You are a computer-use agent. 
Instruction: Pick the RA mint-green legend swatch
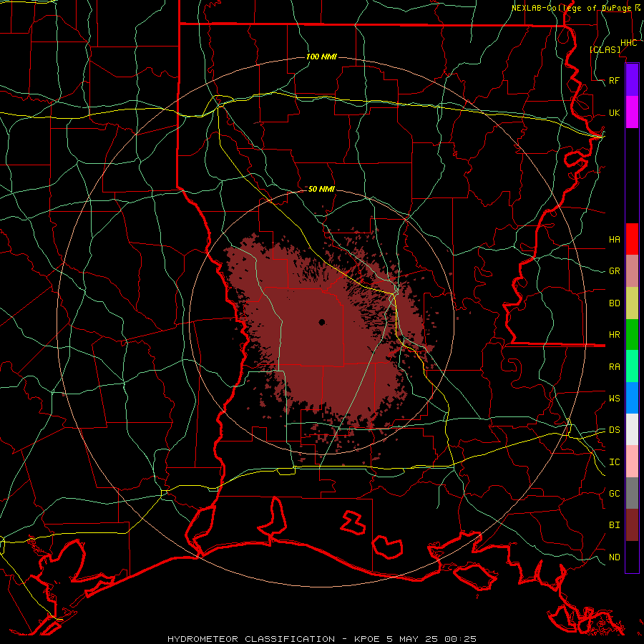[632, 366]
